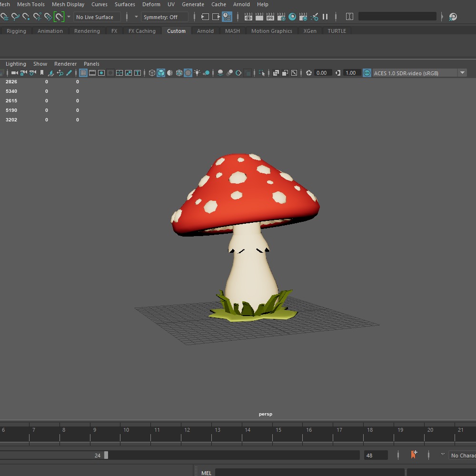The width and height of the screenshot is (476, 476).
Task: Switch to the Rigging shelf tab
Action: click(x=16, y=30)
